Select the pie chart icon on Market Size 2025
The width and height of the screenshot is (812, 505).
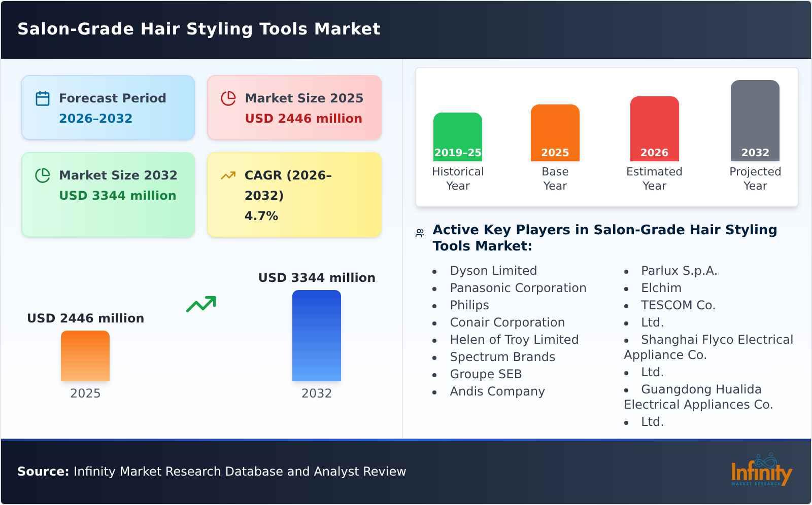pyautogui.click(x=228, y=97)
